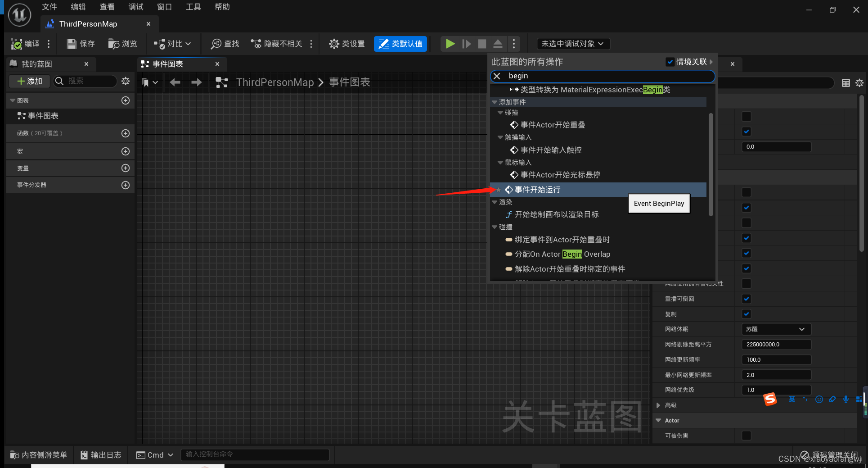Toggle Hide Unrelated nodes icon
The height and width of the screenshot is (468, 868).
coord(256,44)
